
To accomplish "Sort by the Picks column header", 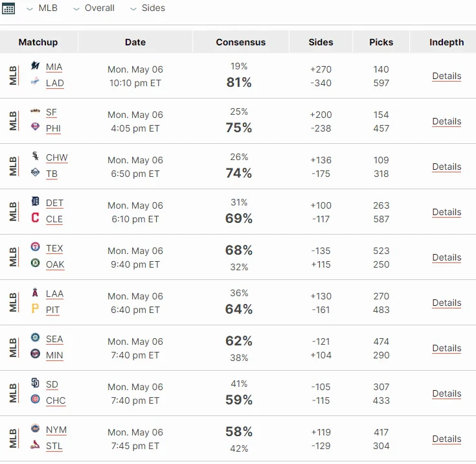I will [381, 42].
